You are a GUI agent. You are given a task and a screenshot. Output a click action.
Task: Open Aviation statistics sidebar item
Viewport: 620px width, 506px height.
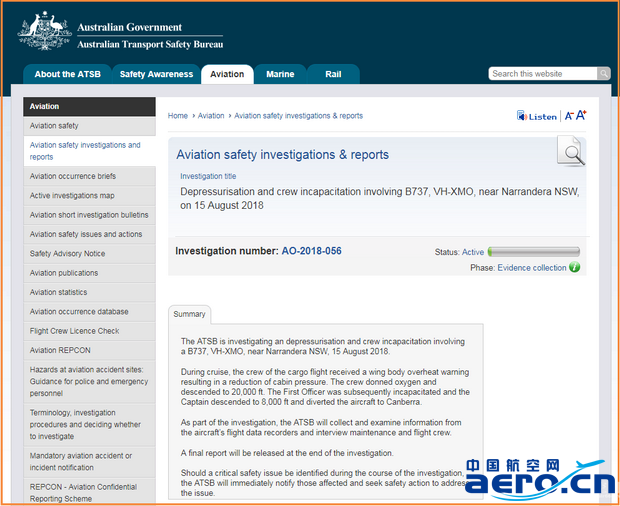(x=89, y=293)
